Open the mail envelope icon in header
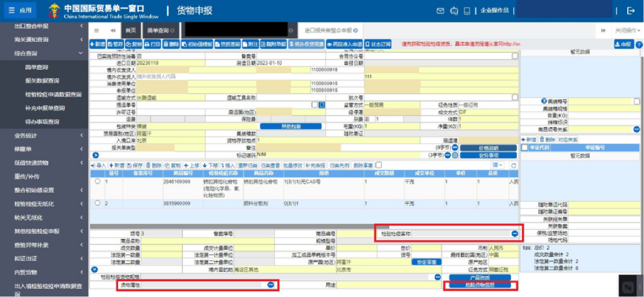Viewport: 644px width, 297px height. 440,11
